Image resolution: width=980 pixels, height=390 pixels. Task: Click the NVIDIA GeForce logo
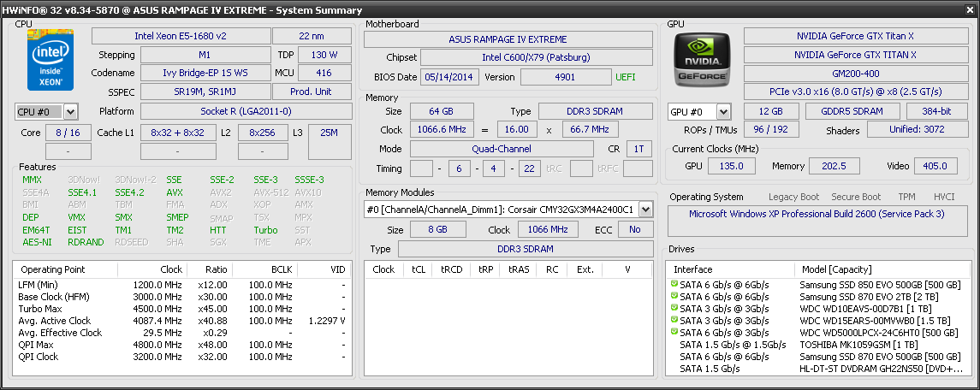point(702,62)
